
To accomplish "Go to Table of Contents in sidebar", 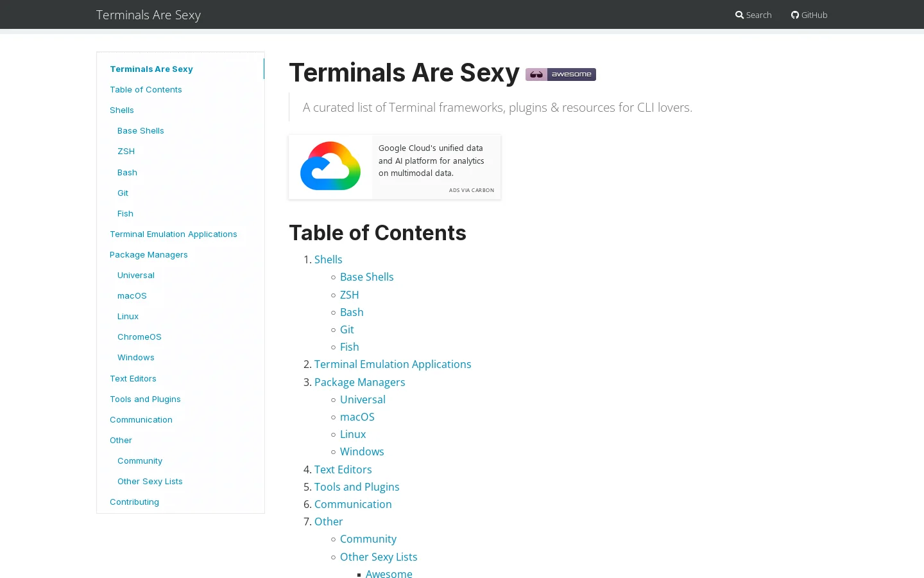I will [x=146, y=89].
